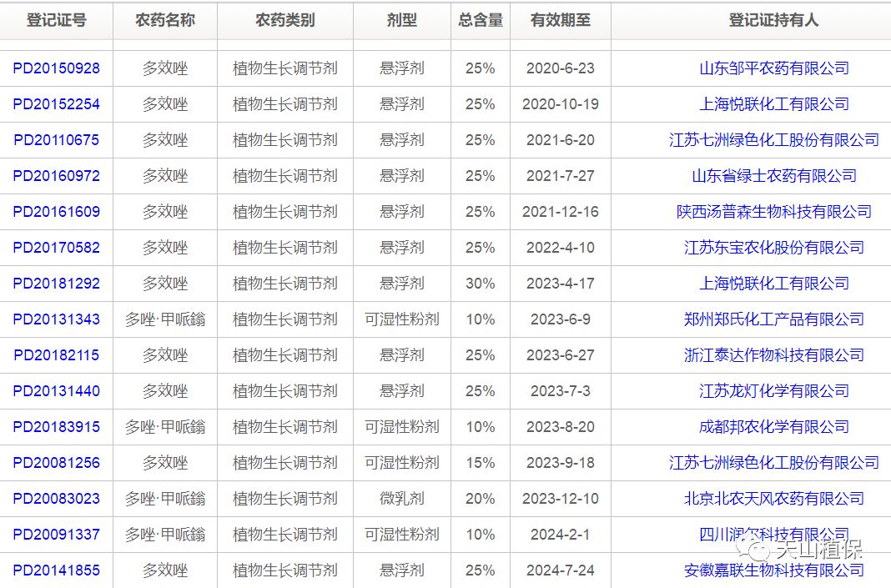Viewport: 891px width, 588px height.
Task: Click registration number PD20131343
Action: click(56, 319)
